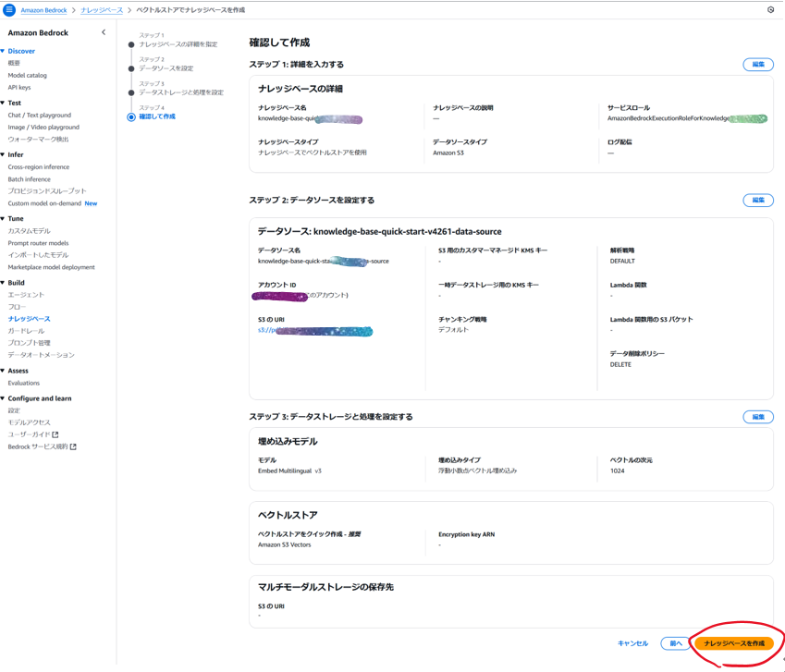Edit step 3 storage settings with 編集 button

click(758, 417)
